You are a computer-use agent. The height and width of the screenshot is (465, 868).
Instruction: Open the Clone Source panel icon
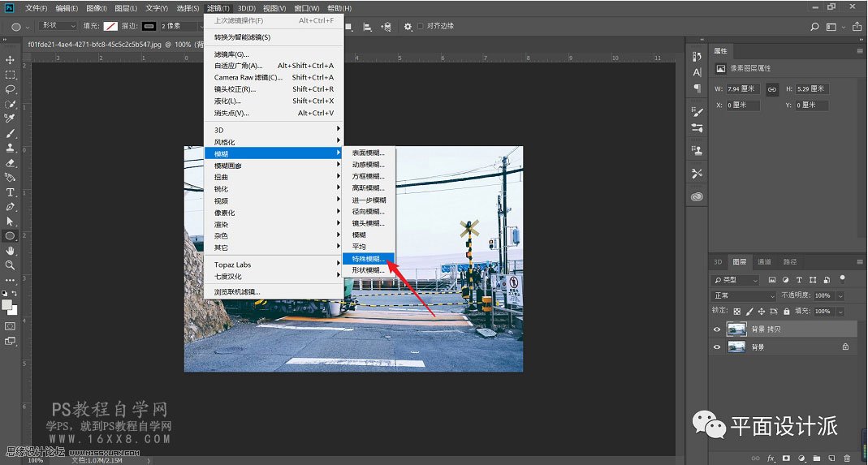click(x=697, y=150)
